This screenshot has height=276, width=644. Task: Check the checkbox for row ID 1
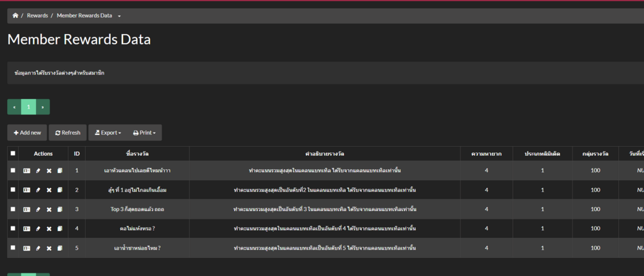[13, 170]
